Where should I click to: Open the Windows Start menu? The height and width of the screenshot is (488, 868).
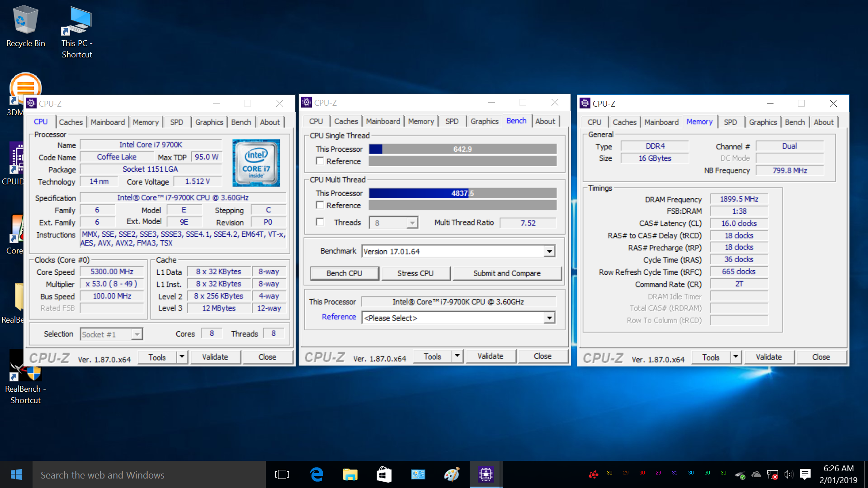click(16, 474)
